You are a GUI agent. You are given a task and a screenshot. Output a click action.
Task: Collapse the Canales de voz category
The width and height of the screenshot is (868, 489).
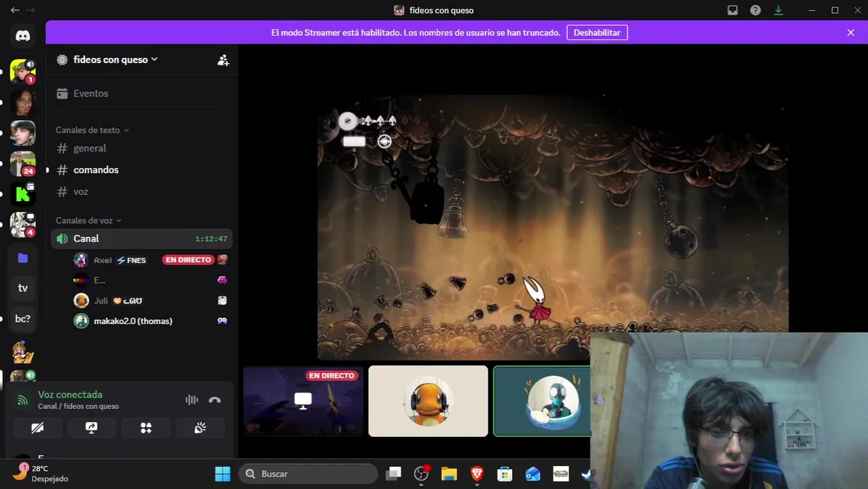pyautogui.click(x=88, y=220)
